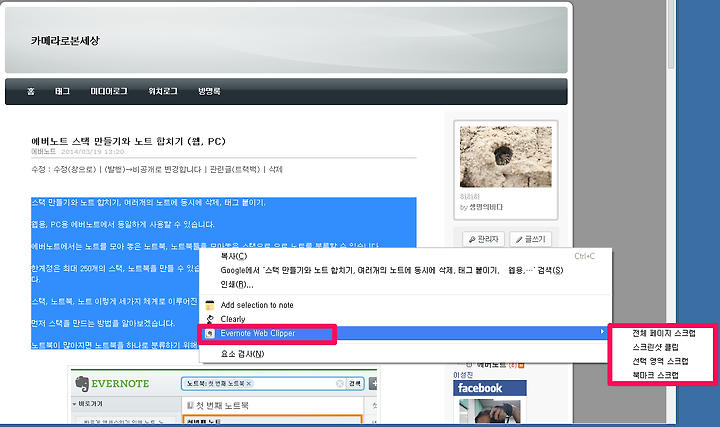Click the 글쓰기 write button
Image resolution: width=720 pixels, height=427 pixels.
[x=530, y=239]
